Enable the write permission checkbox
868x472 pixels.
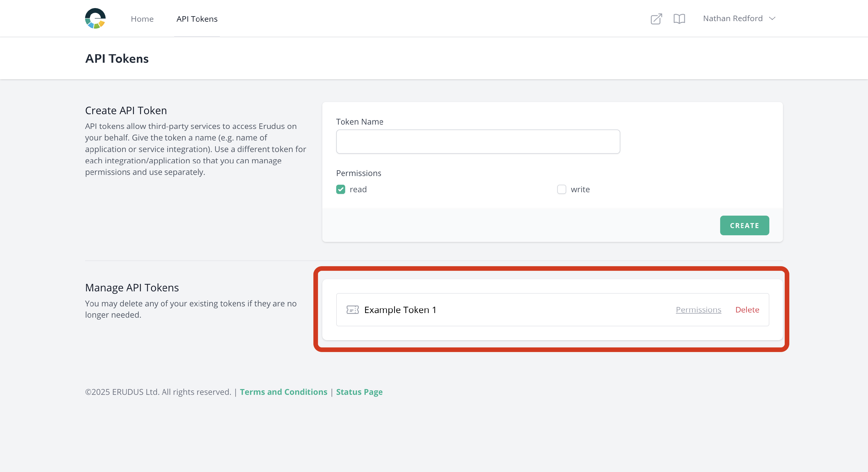coord(561,190)
